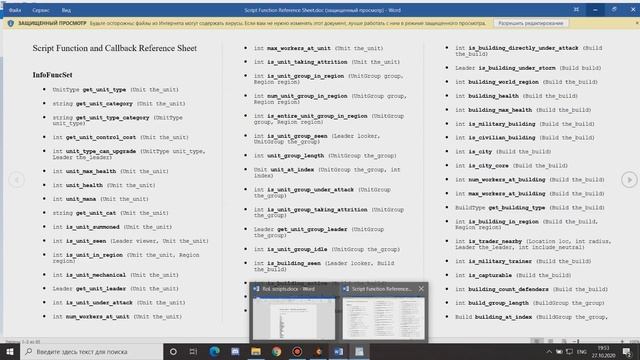
Task: Click the 'is_building_under_storm' entry
Action: click(x=528, y=68)
